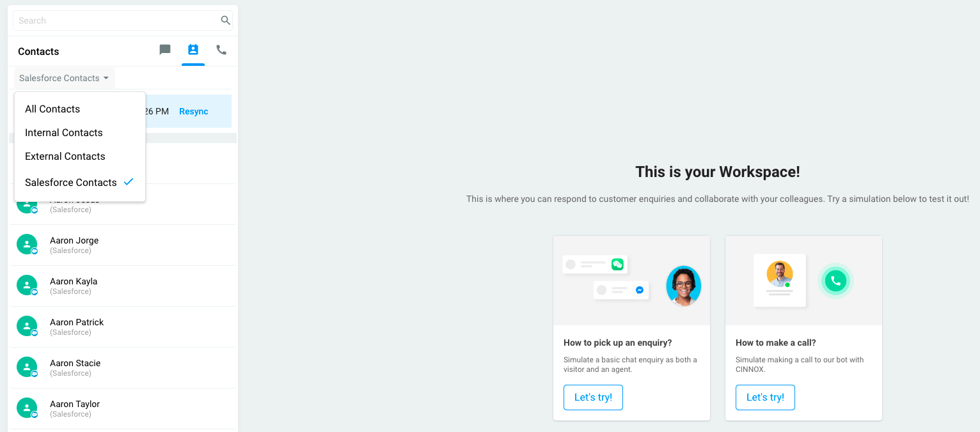Click Aaron Stacie's avatar icon
The height and width of the screenshot is (432, 980).
(x=27, y=367)
